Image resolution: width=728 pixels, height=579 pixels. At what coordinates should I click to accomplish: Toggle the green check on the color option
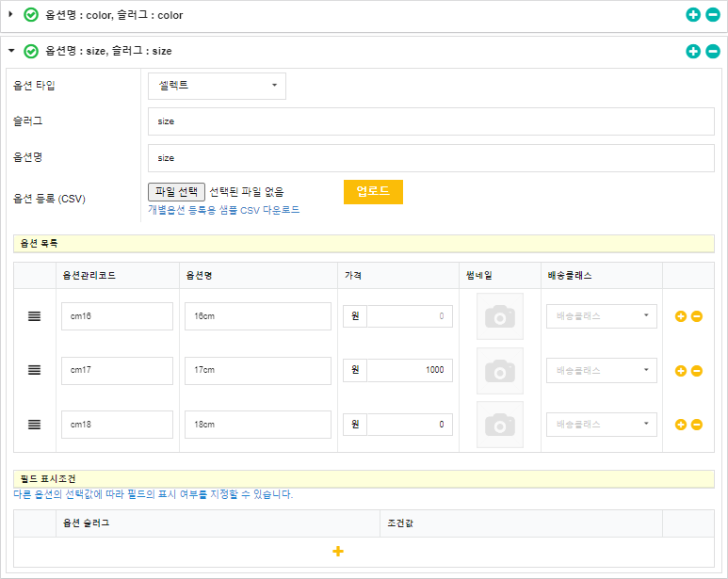point(31,15)
